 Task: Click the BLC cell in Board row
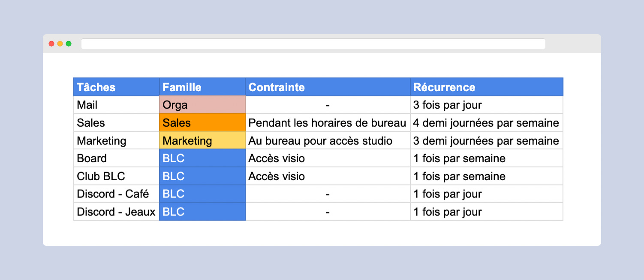point(202,158)
